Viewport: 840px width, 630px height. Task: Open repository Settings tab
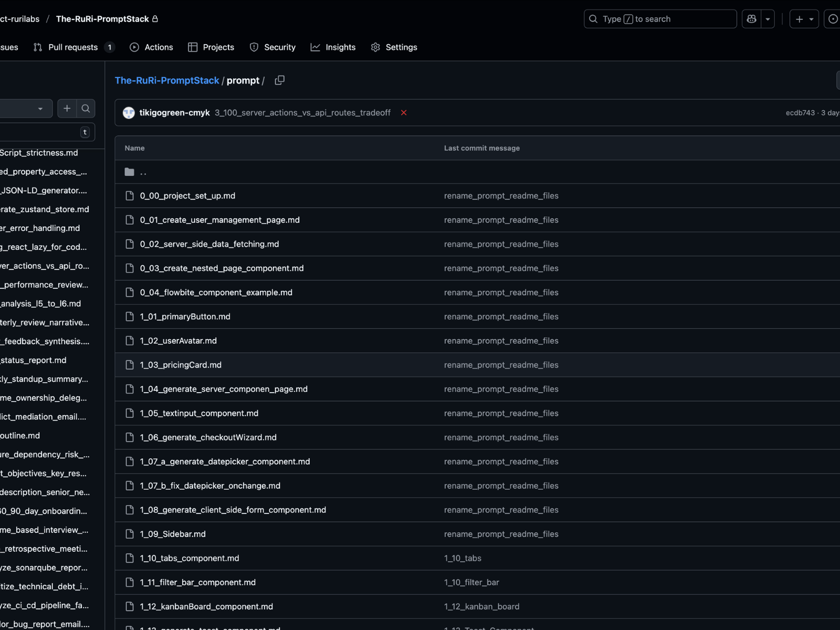click(394, 47)
